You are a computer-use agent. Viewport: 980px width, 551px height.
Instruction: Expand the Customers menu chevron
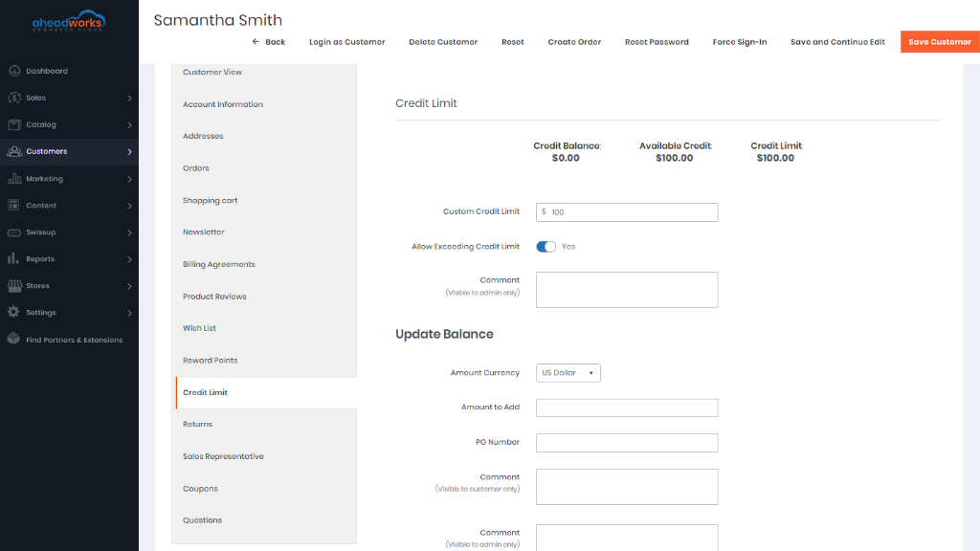[129, 152]
